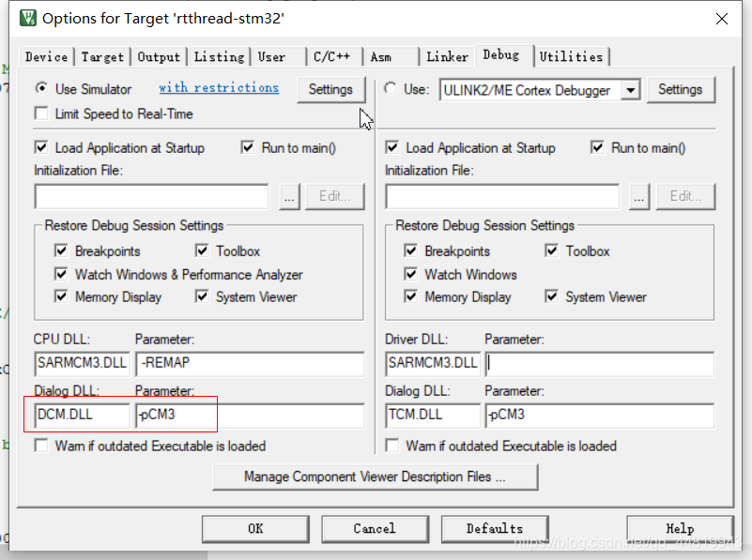Viewport: 752px width, 560px height.
Task: Open the Utilities tab
Action: 571,57
